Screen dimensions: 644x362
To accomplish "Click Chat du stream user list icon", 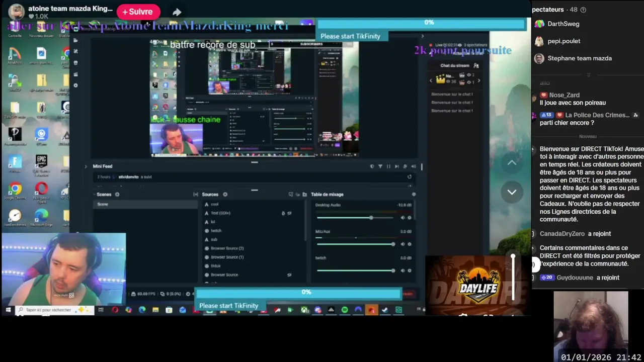I will 476,65.
